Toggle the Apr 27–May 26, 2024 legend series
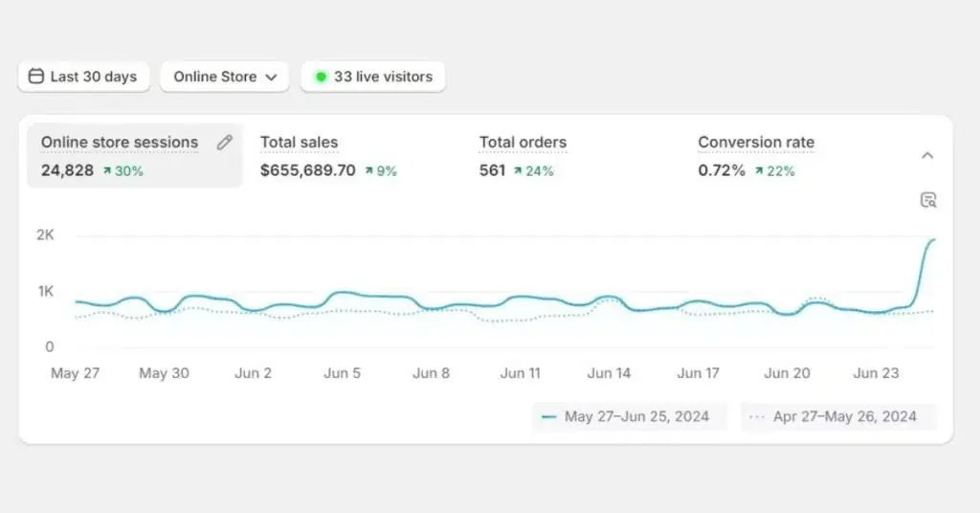980x513 pixels. (838, 416)
